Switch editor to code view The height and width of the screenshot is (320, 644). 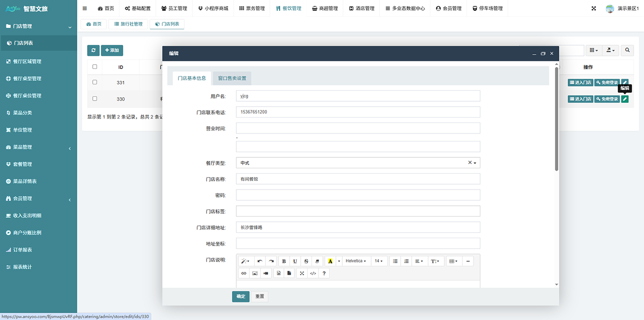(x=313, y=273)
